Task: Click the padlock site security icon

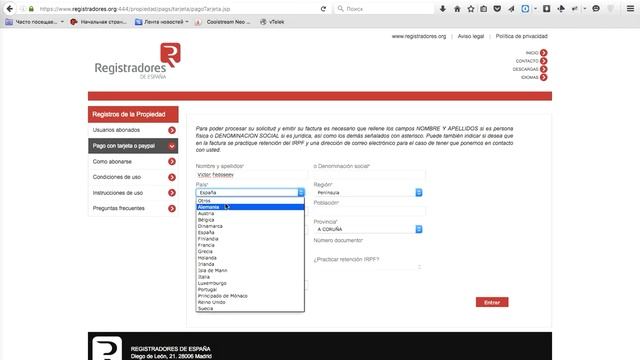Action: (x=31, y=9)
